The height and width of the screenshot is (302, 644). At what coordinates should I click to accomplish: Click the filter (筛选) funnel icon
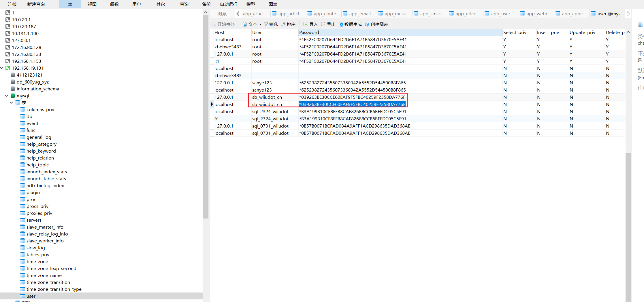pos(266,24)
